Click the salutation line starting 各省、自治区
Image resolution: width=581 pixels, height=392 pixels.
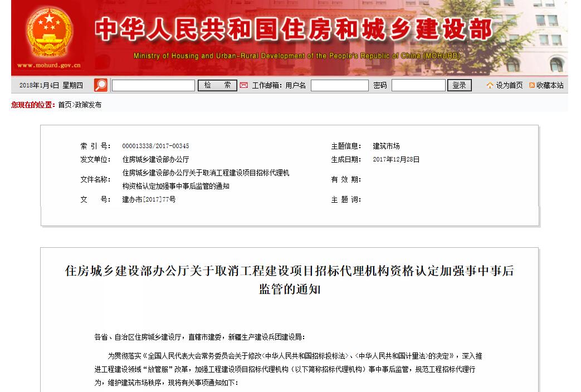pyautogui.click(x=200, y=337)
